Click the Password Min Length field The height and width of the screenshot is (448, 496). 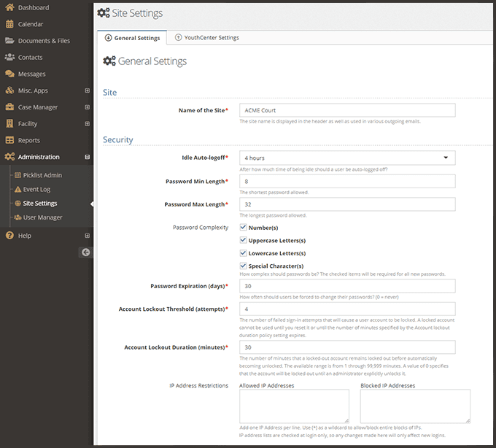[x=347, y=181]
